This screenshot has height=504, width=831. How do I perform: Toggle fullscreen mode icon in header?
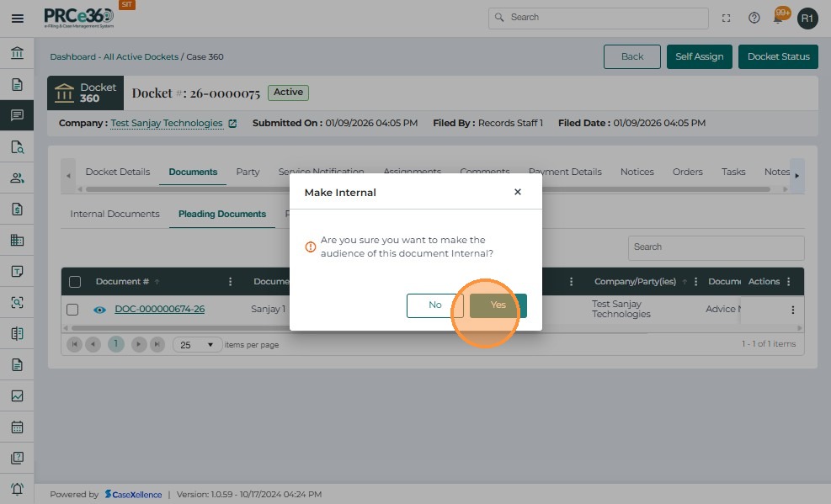coord(726,18)
